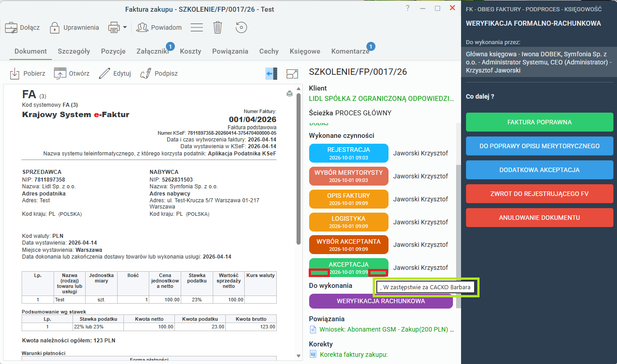Open Uprawnienia via the padlock icon
617x364 pixels.
pos(55,27)
